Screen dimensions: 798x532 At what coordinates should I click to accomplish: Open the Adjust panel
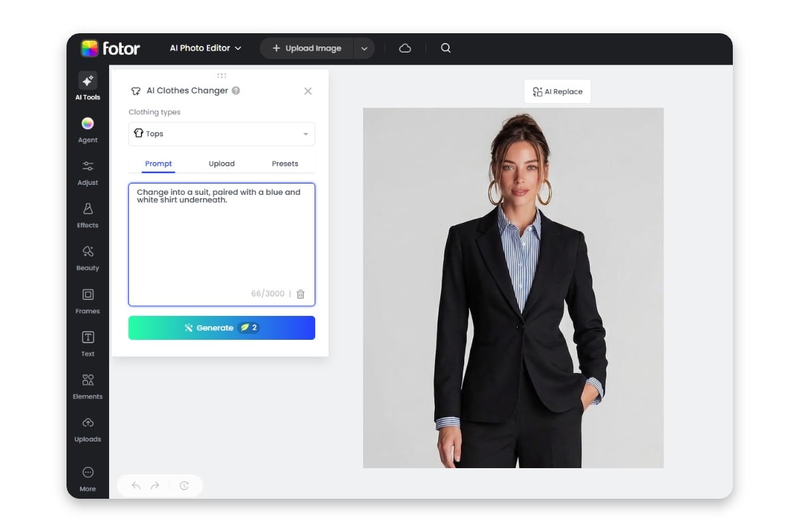(87, 173)
